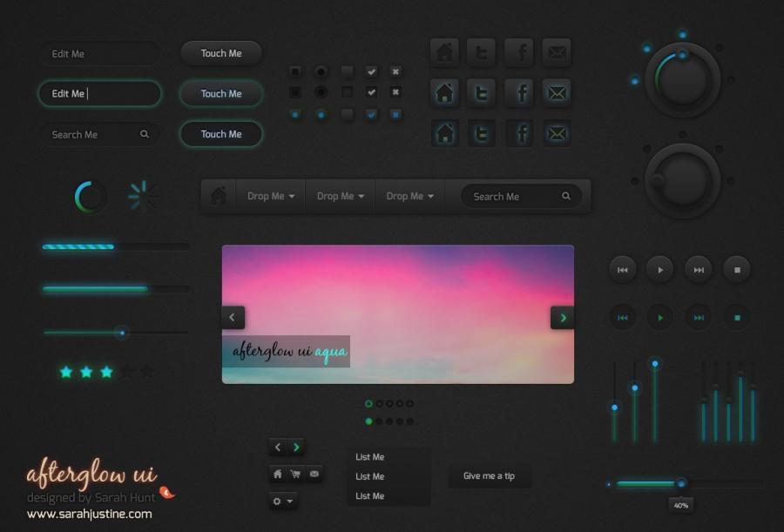Screen dimensions: 784x532
Task: Toggle the blue checkmark checkbox
Action: 372,114
